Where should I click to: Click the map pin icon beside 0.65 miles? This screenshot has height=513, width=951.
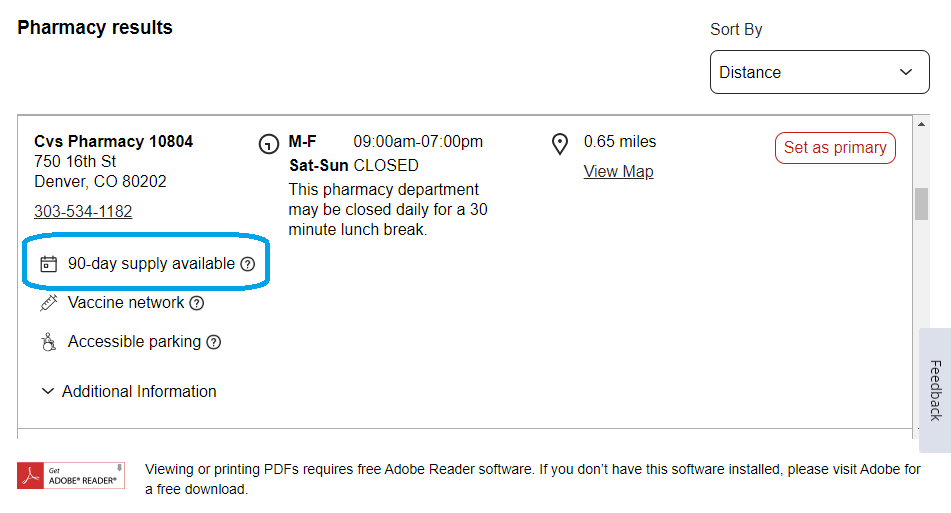(x=560, y=144)
